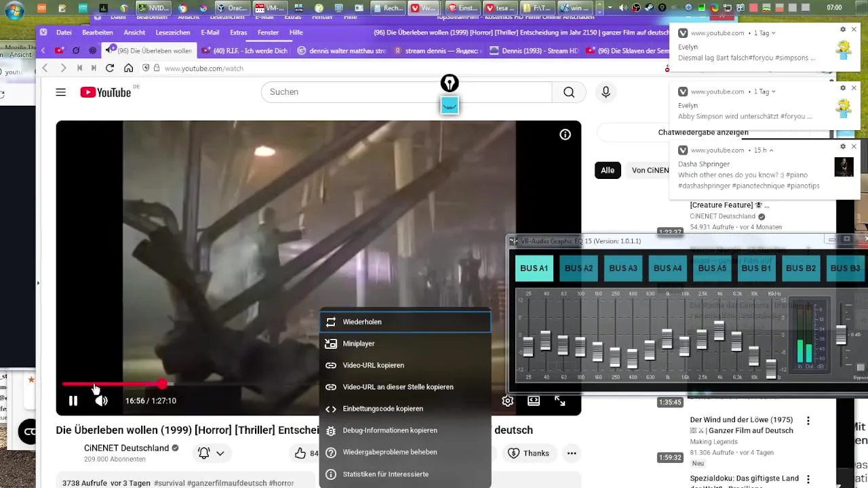Start voice search with microphone icon
868x488 pixels.
606,92
